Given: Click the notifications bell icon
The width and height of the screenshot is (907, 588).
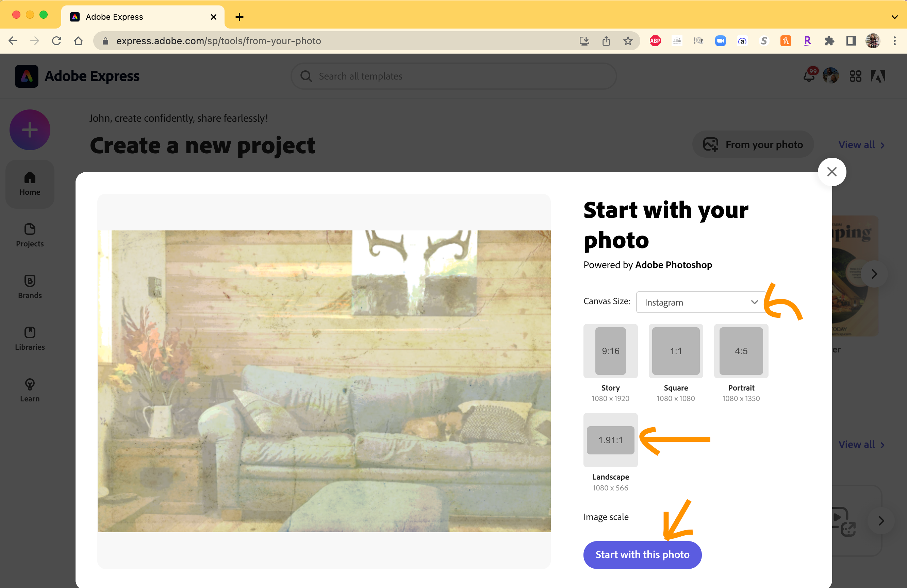Looking at the screenshot, I should tap(809, 76).
